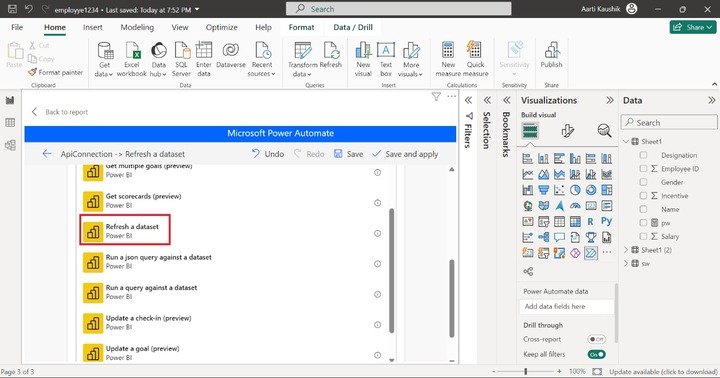Click the title bar Search box

tap(399, 9)
